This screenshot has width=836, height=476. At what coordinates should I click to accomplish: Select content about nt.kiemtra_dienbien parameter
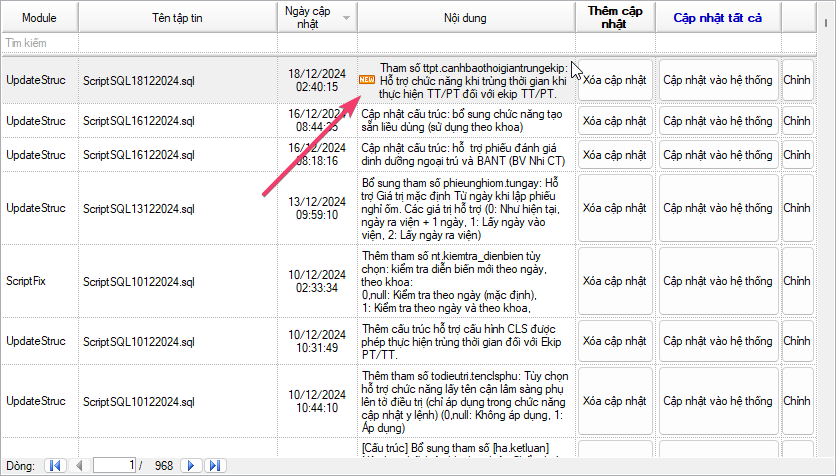(454, 282)
